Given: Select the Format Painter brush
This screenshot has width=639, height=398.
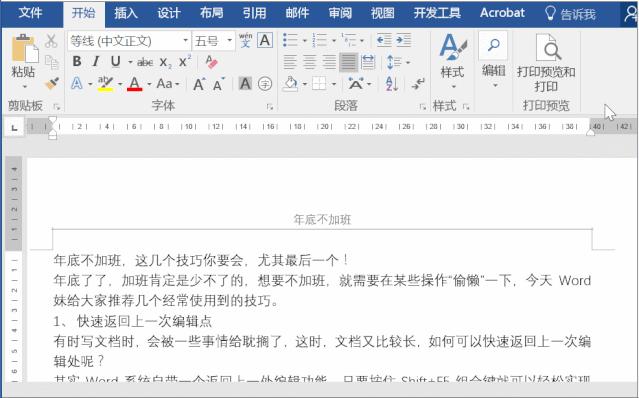Looking at the screenshot, I should [52, 84].
